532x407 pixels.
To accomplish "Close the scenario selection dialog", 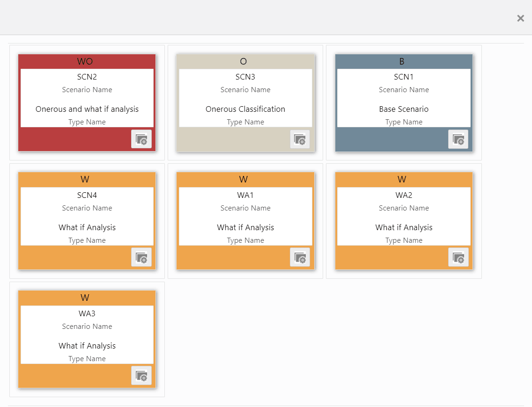I will [520, 18].
